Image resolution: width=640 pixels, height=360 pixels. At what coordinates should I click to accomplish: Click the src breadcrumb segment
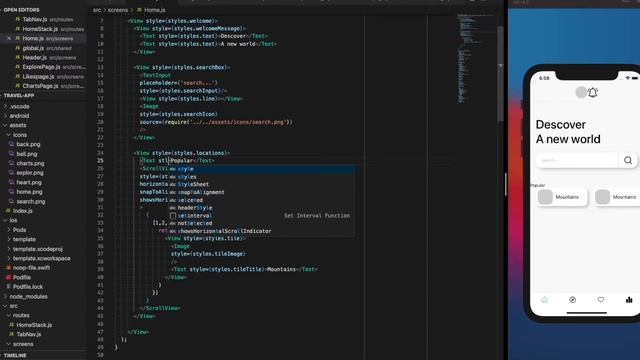pyautogui.click(x=97, y=10)
